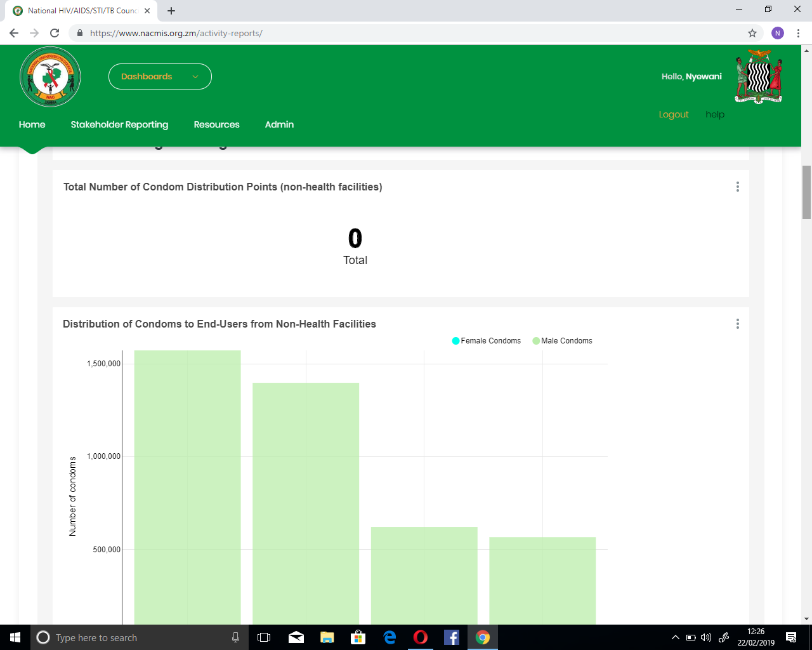The image size is (812, 650).
Task: Toggle Male Condoms series in the chart legend
Action: (x=562, y=341)
